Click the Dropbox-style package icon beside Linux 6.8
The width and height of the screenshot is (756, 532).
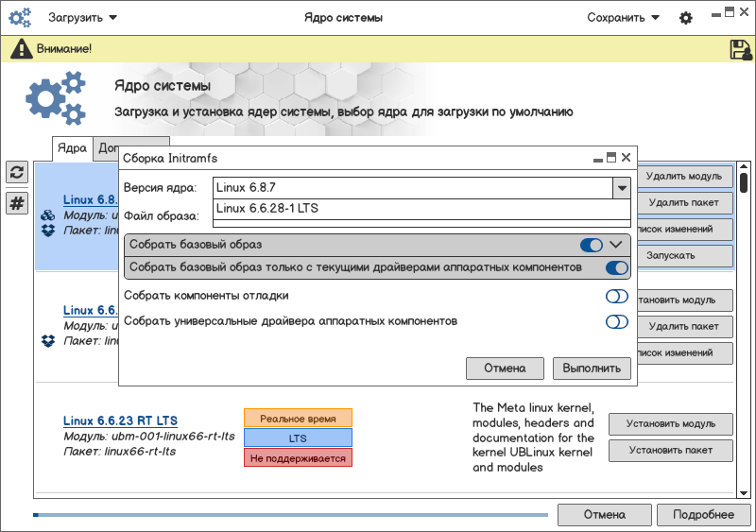click(x=48, y=230)
